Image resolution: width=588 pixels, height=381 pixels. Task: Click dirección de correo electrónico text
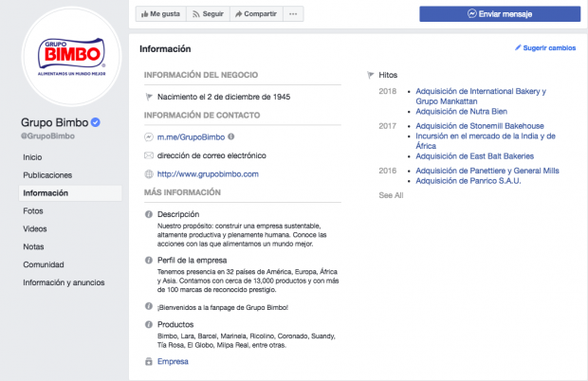[x=211, y=155]
